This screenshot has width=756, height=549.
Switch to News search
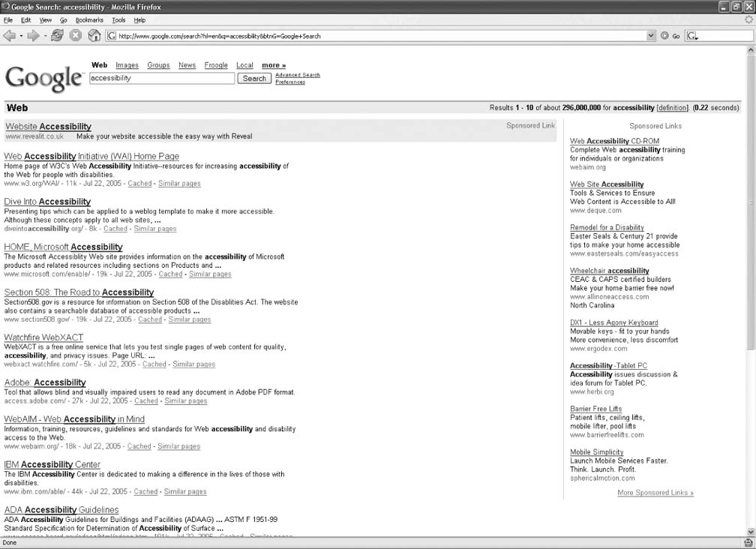pos(187,65)
